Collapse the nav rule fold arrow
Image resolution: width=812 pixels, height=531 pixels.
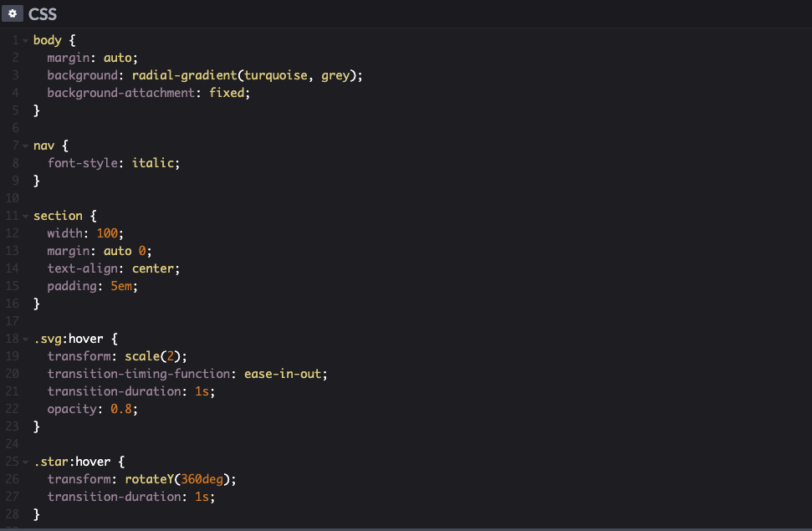24,145
